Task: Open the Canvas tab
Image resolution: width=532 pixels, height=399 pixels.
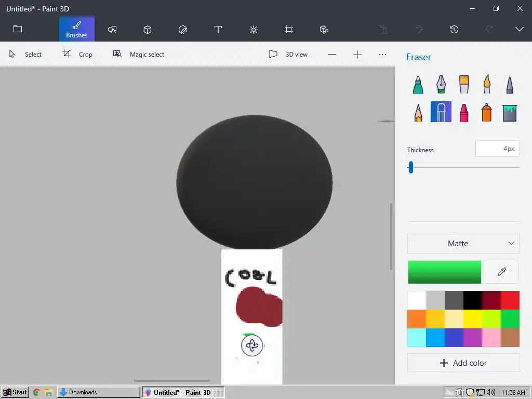Action: click(x=289, y=30)
